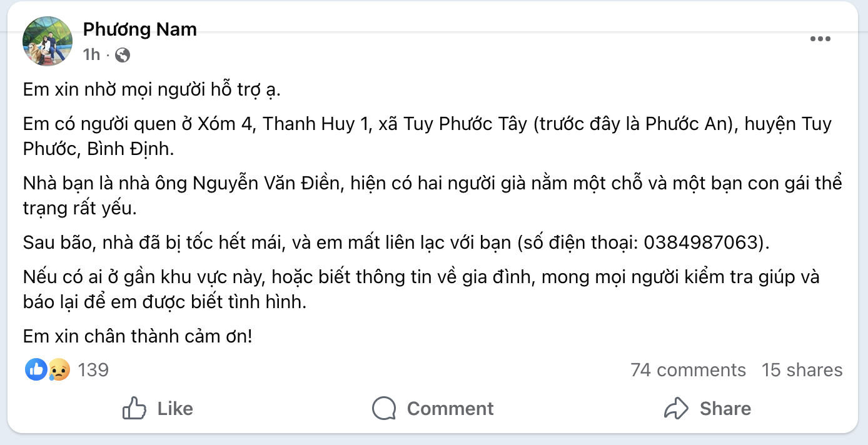Open the 15 shares list
868x445 pixels.
pyautogui.click(x=801, y=369)
